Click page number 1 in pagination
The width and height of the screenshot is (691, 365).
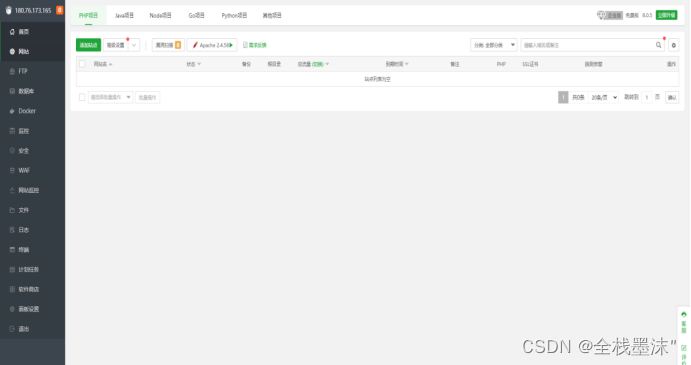pos(563,97)
